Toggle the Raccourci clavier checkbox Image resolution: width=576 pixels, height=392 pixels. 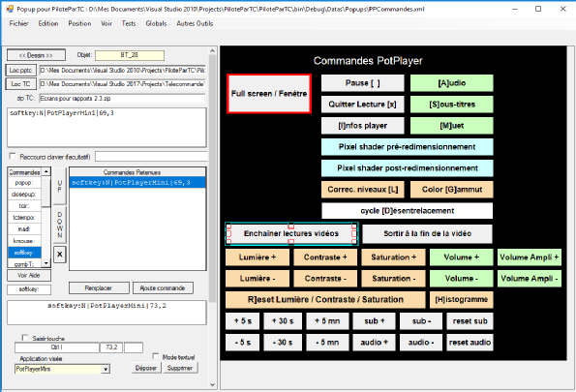[x=13, y=157]
